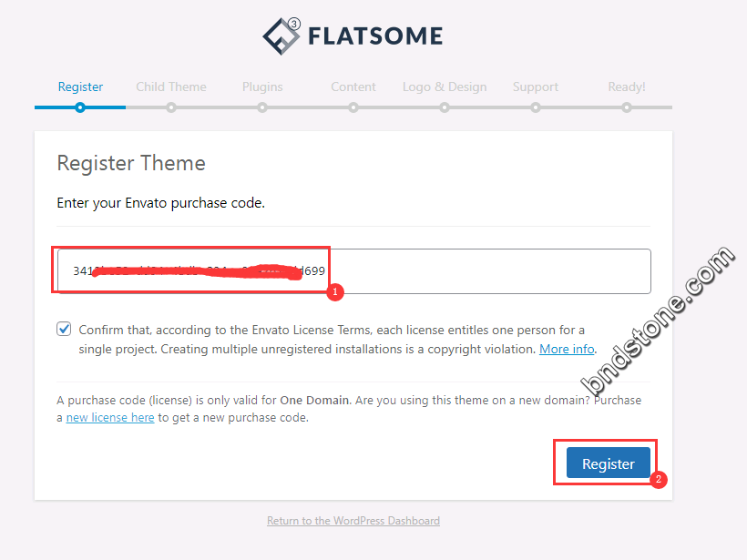
Task: Click the Register step circle marker
Action: (80, 107)
